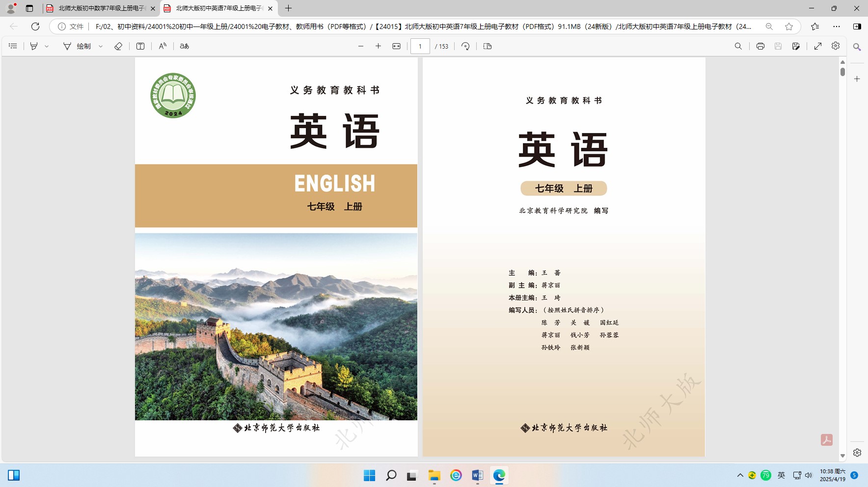868x487 pixels.
Task: Toggle two-page view layout
Action: [488, 46]
